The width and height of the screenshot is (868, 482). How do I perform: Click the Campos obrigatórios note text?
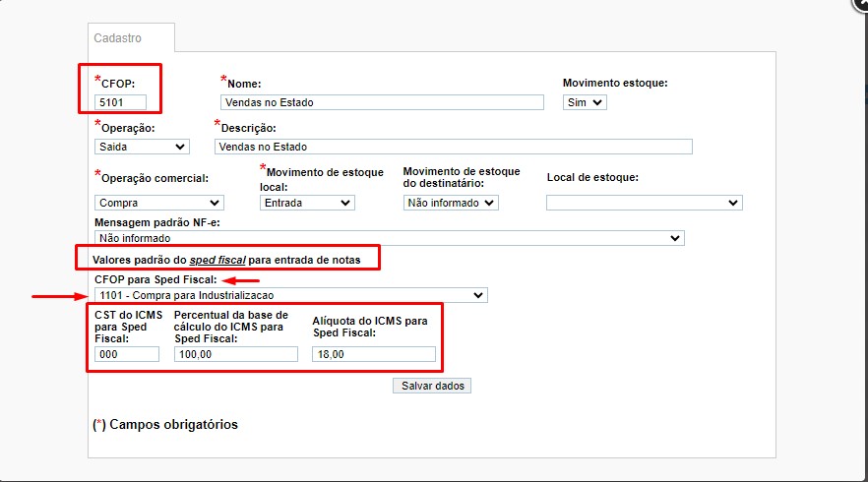point(165,424)
